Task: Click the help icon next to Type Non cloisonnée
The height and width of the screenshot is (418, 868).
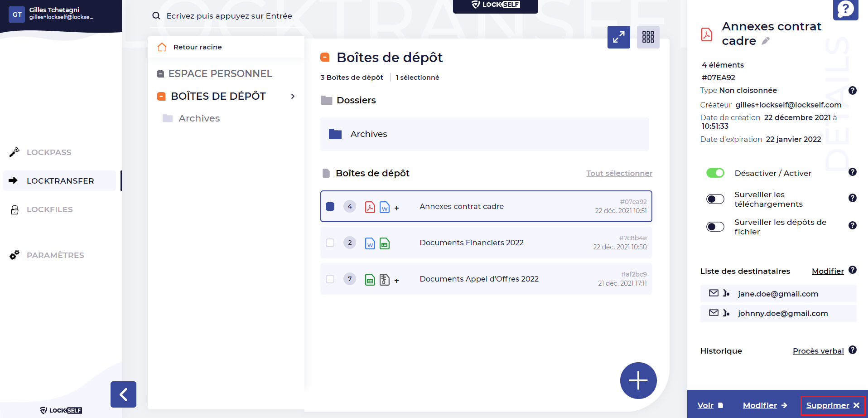Action: [x=853, y=90]
